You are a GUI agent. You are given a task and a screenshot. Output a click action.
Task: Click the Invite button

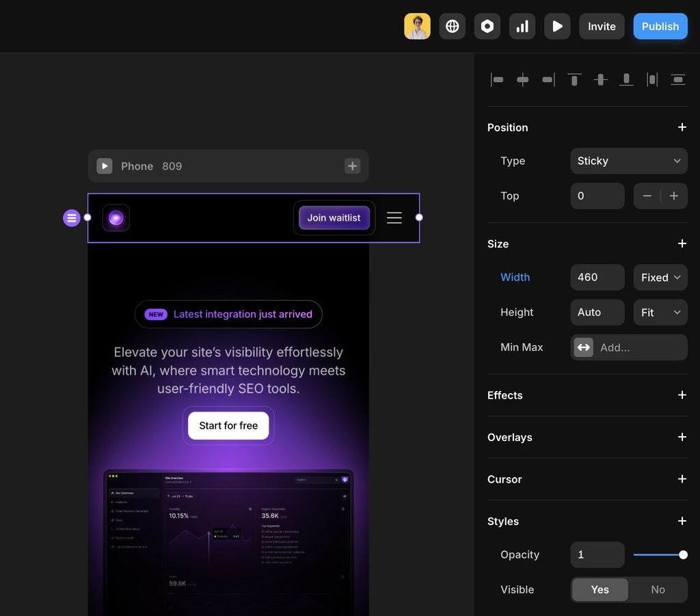pos(602,26)
